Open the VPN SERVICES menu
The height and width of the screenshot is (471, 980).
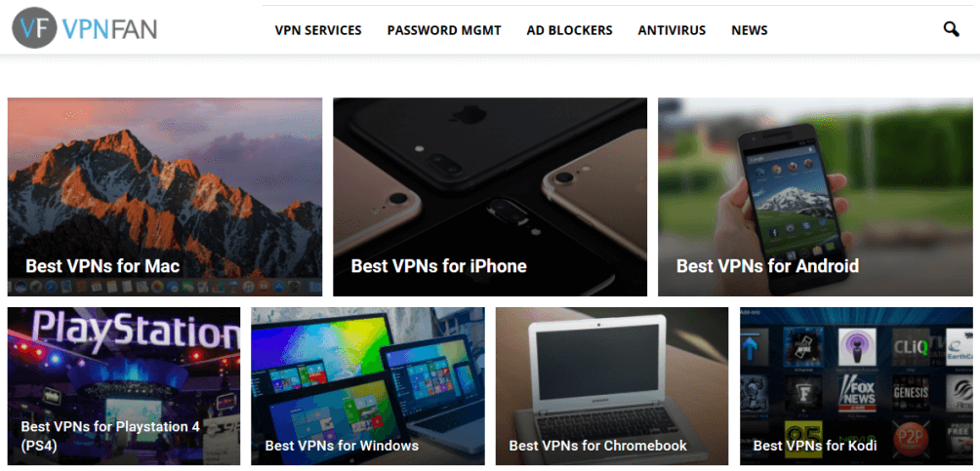pos(318,30)
